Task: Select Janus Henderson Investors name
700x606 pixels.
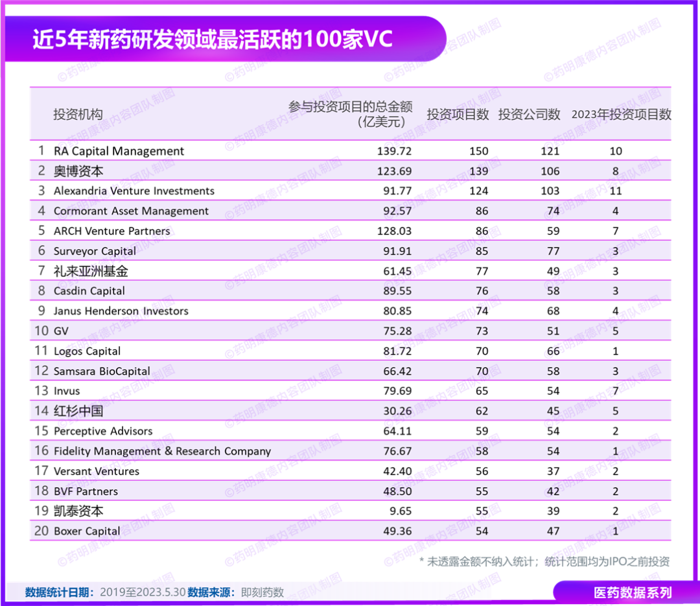Action: click(121, 311)
